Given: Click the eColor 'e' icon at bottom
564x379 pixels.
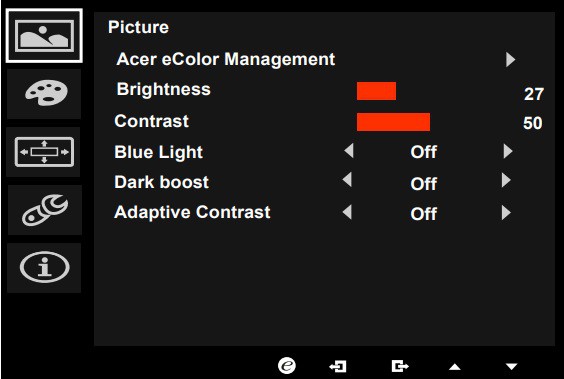Looking at the screenshot, I should pos(287,366).
